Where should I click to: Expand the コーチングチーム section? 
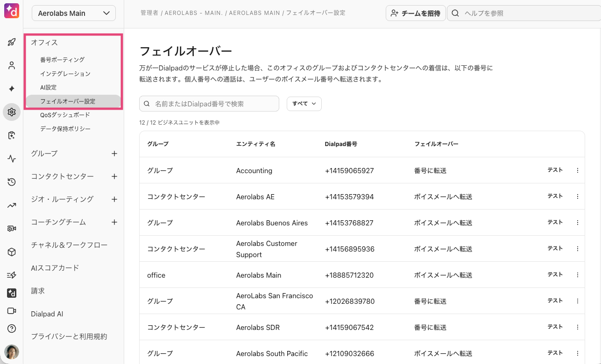coord(58,222)
